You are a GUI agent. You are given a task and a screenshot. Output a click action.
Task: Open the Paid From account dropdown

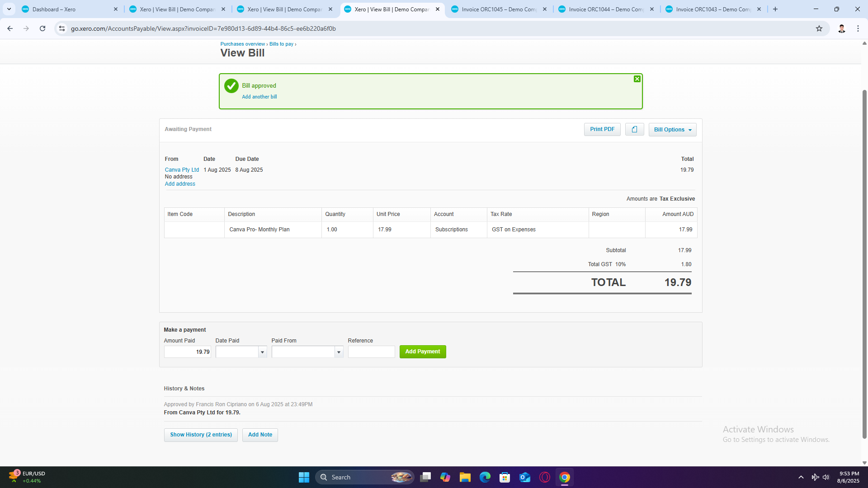pyautogui.click(x=339, y=352)
